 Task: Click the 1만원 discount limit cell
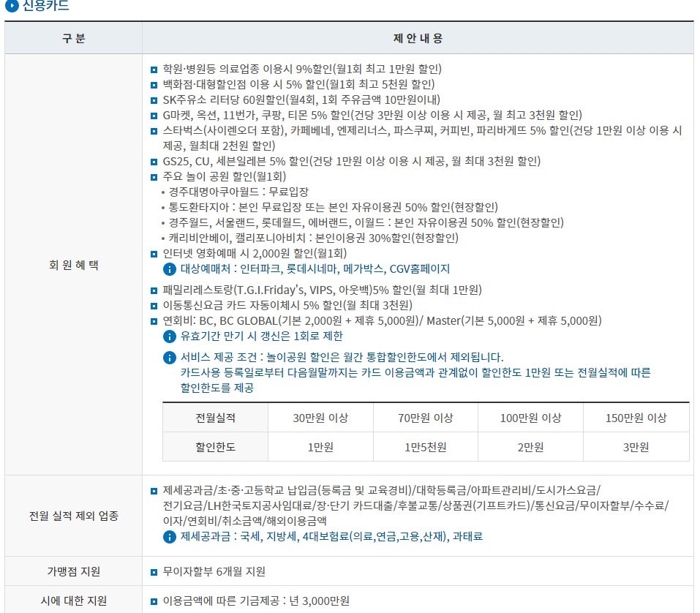click(x=320, y=447)
